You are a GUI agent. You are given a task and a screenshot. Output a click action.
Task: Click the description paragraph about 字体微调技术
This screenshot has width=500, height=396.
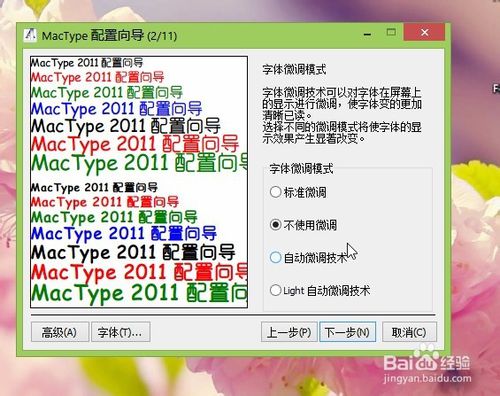342,115
